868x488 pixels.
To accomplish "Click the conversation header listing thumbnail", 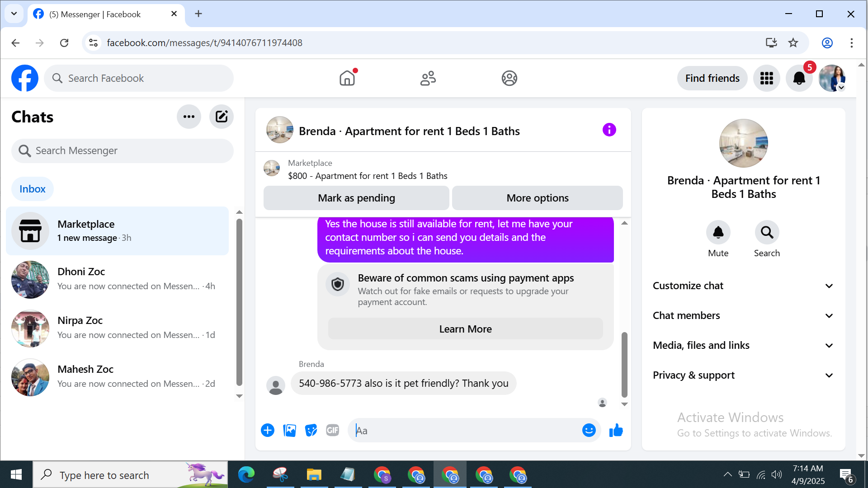I will point(280,130).
